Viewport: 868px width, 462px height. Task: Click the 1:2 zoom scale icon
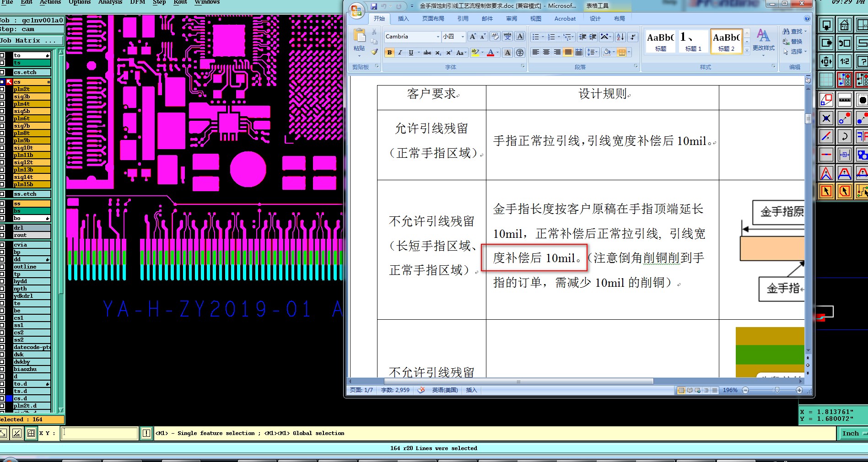point(844,61)
